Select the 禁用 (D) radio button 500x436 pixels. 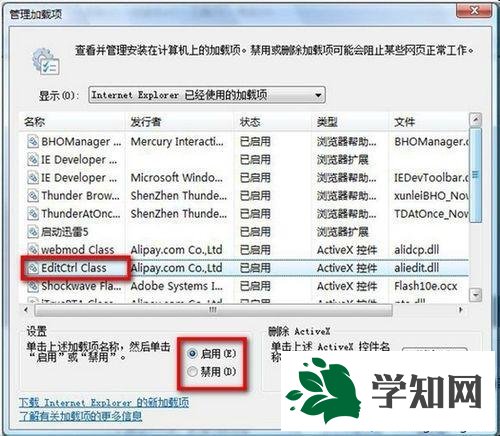192,371
